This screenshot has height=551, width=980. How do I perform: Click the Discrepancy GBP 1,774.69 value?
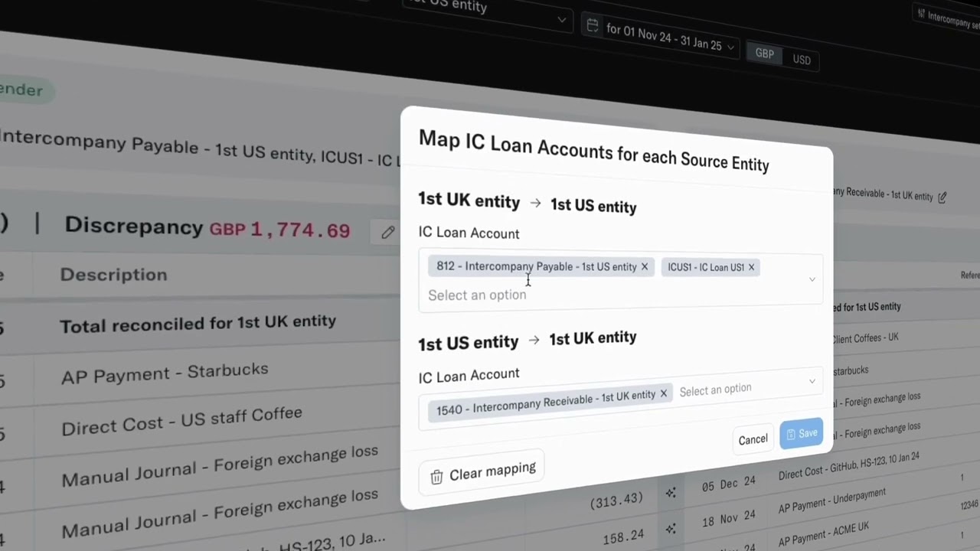[x=279, y=229]
